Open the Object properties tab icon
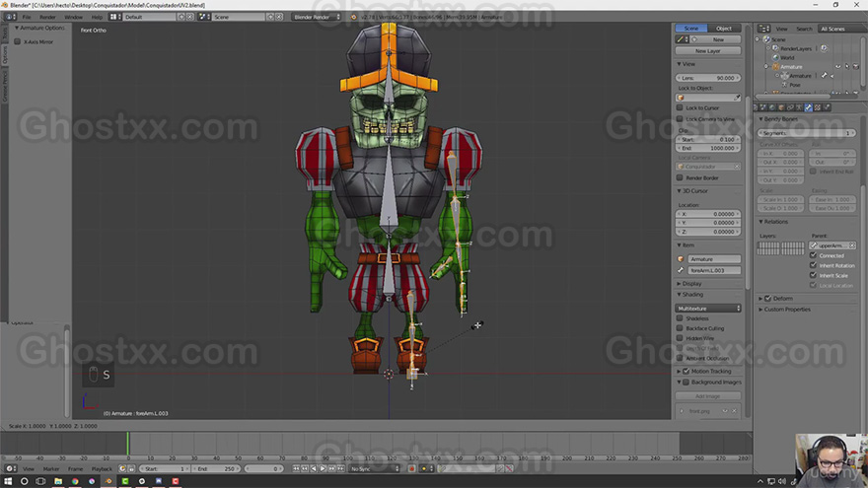 click(781, 107)
